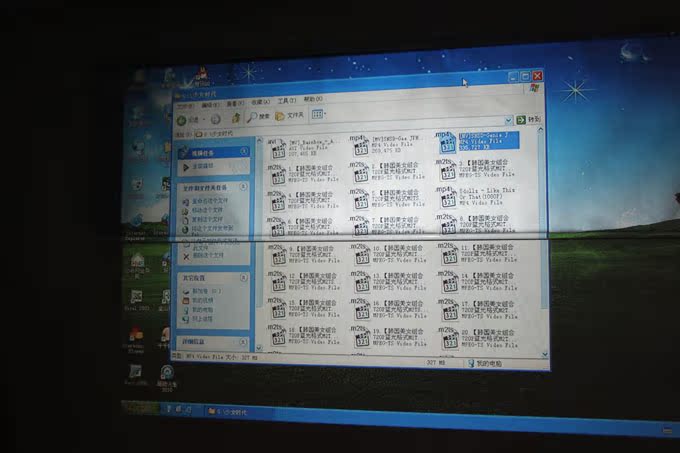Collapse the File and Folder Tasks panel
This screenshot has width=680, height=453.
tap(243, 187)
